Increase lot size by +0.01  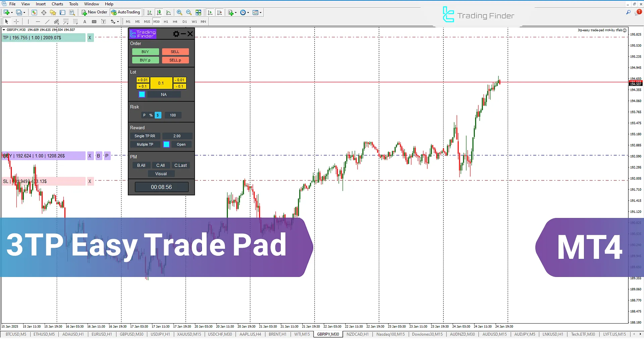click(x=143, y=80)
